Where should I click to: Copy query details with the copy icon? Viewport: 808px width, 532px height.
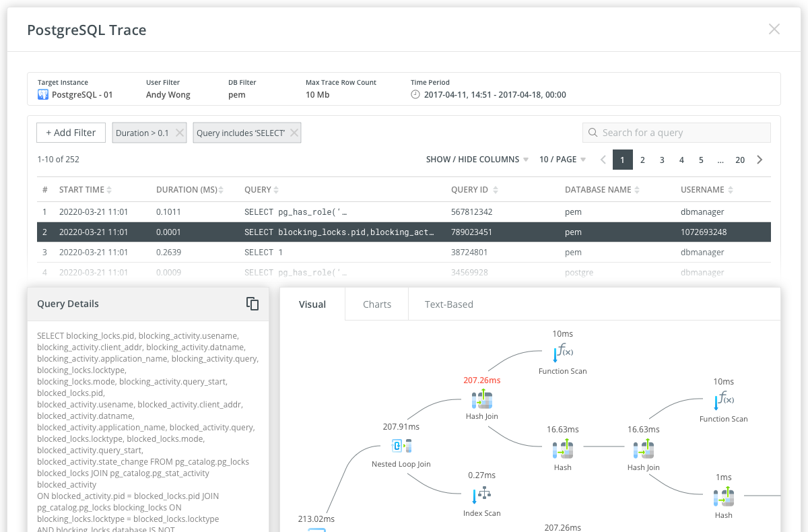(x=252, y=304)
